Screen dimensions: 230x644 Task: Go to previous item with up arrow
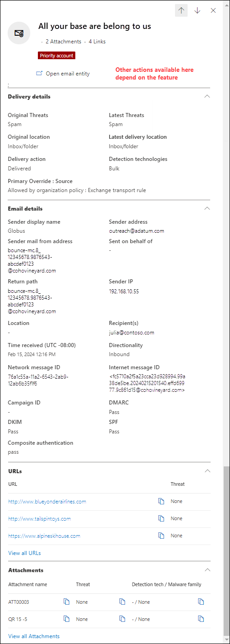tap(181, 10)
